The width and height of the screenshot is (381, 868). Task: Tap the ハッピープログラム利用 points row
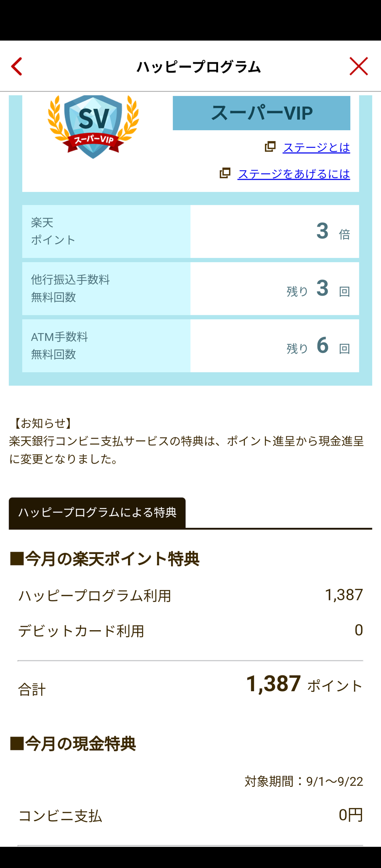190,596
